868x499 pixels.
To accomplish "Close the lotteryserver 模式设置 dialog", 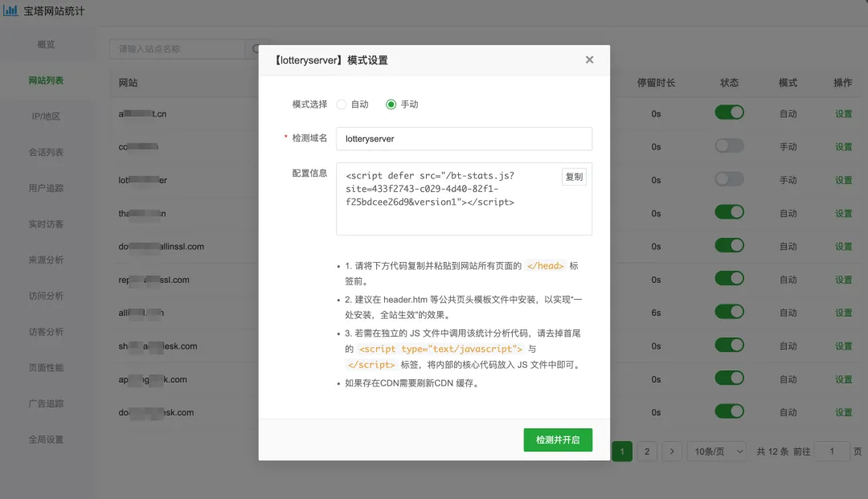I will pos(590,59).
